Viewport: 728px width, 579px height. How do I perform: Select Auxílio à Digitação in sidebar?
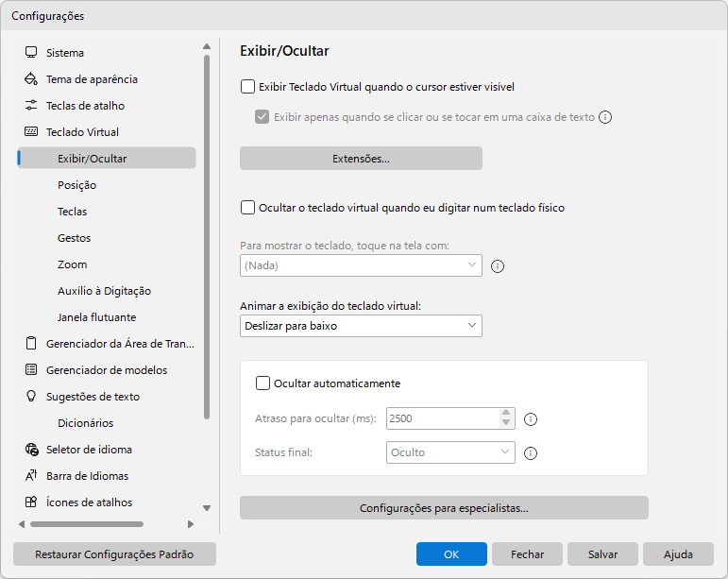[x=105, y=291]
